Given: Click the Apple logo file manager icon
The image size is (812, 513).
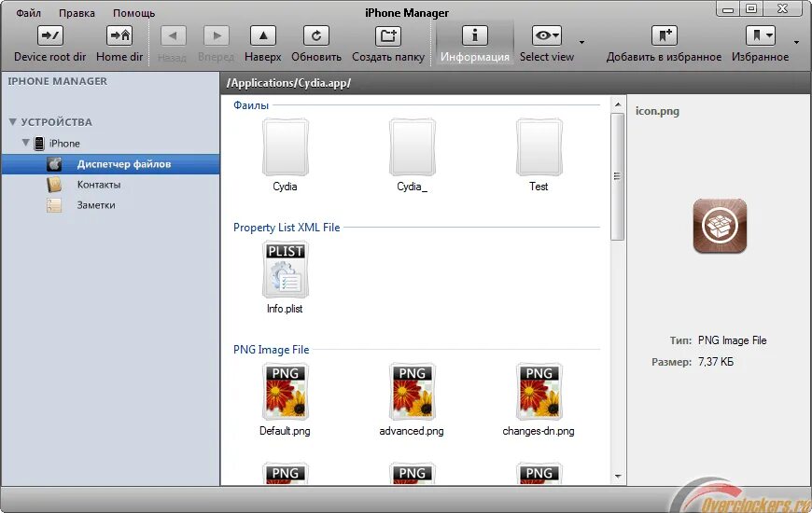Looking at the screenshot, I should click(54, 164).
